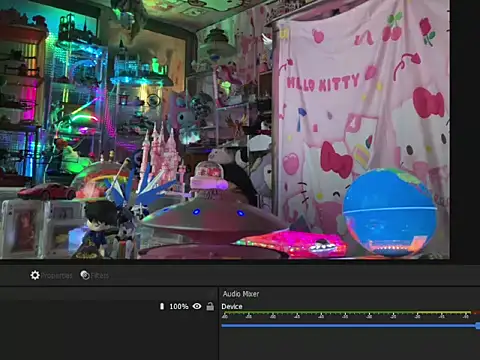Click the black empty area right of preview
Image resolution: width=480 pixels, height=360 pixels.
[465, 129]
